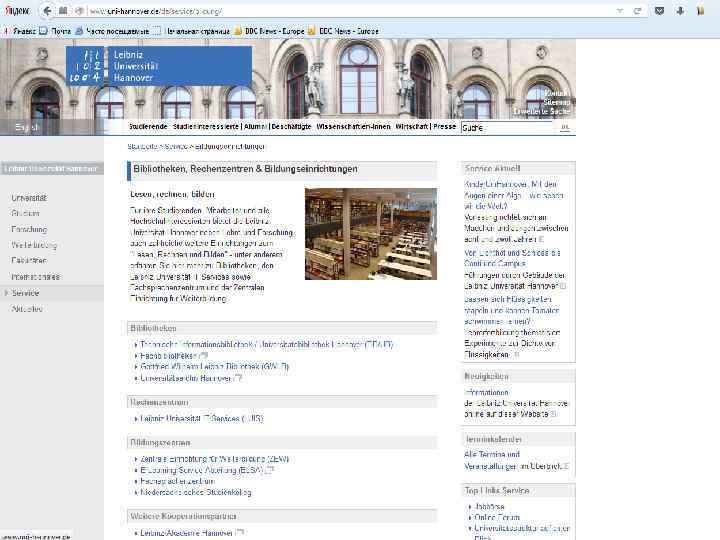Screen dimensions: 720x540
Task: Select Studium in the left sidebar
Action: [25, 213]
